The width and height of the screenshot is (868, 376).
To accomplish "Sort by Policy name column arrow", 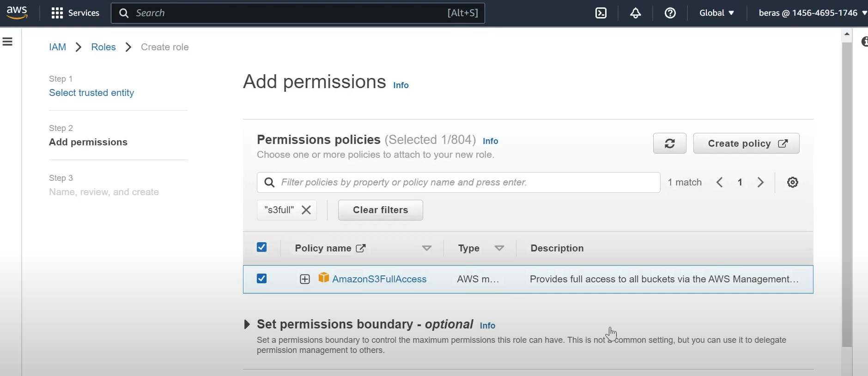I will coord(427,249).
